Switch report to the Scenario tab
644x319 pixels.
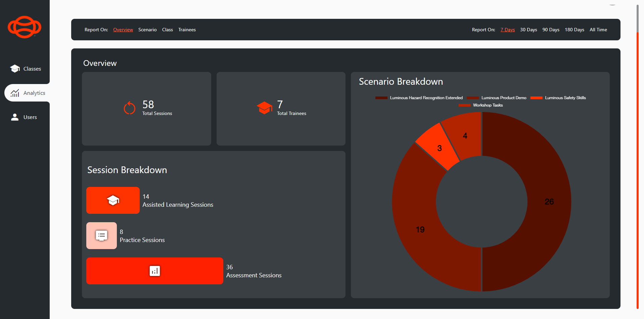point(147,30)
